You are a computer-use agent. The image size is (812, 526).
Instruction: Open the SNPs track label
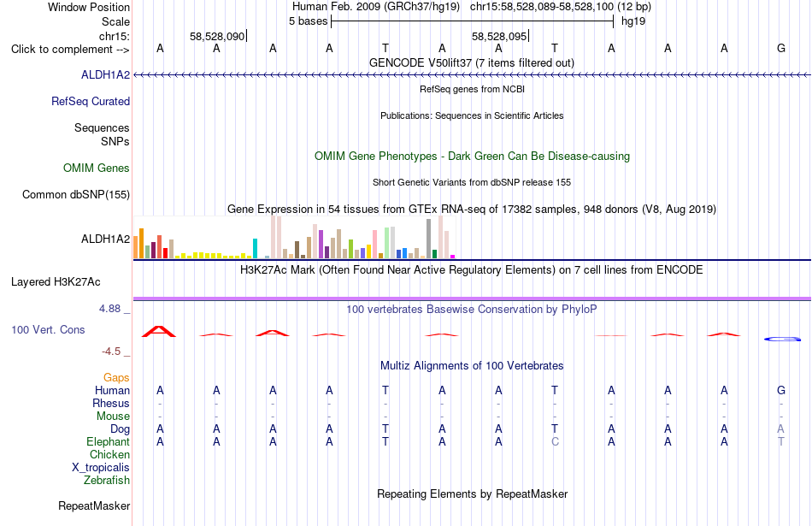click(x=115, y=141)
